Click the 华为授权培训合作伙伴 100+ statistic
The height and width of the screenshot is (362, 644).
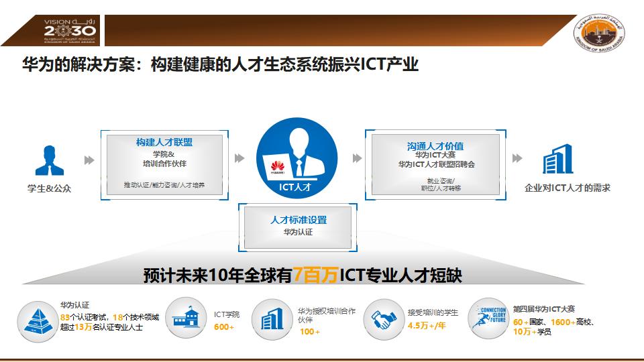[327, 321]
